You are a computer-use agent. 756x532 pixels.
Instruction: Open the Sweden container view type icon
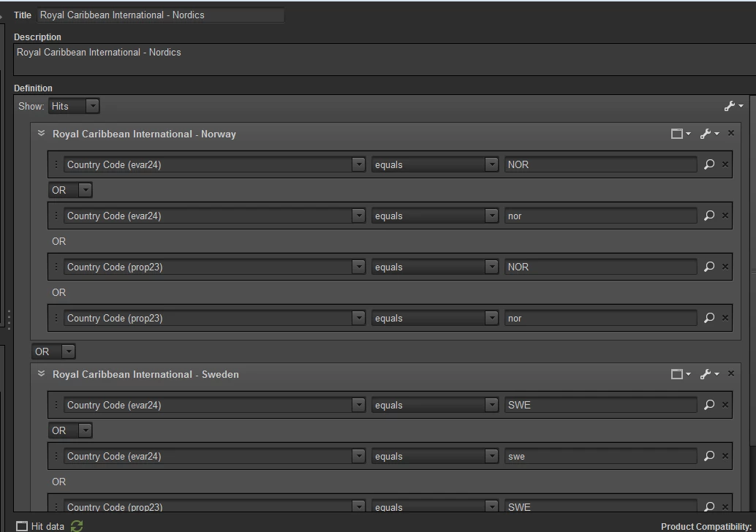[680, 374]
